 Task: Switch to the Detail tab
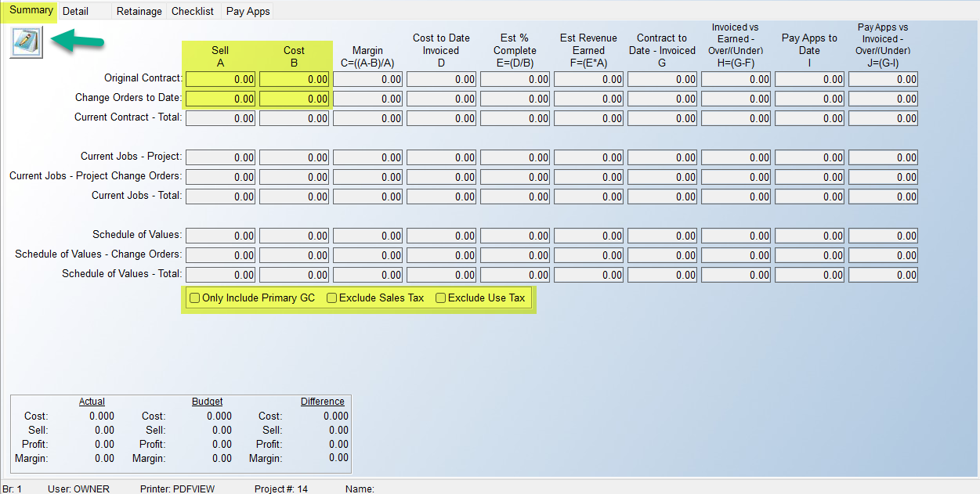pos(75,12)
